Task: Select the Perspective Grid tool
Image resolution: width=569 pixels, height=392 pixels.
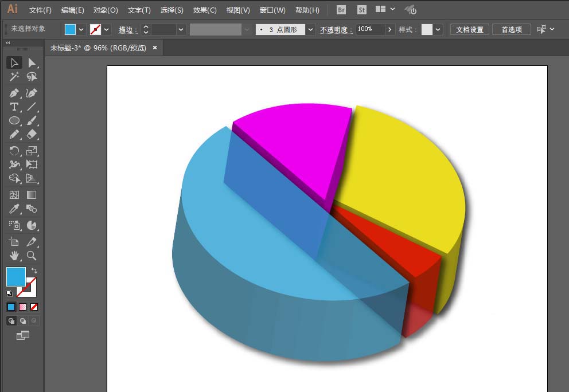Action: point(32,178)
